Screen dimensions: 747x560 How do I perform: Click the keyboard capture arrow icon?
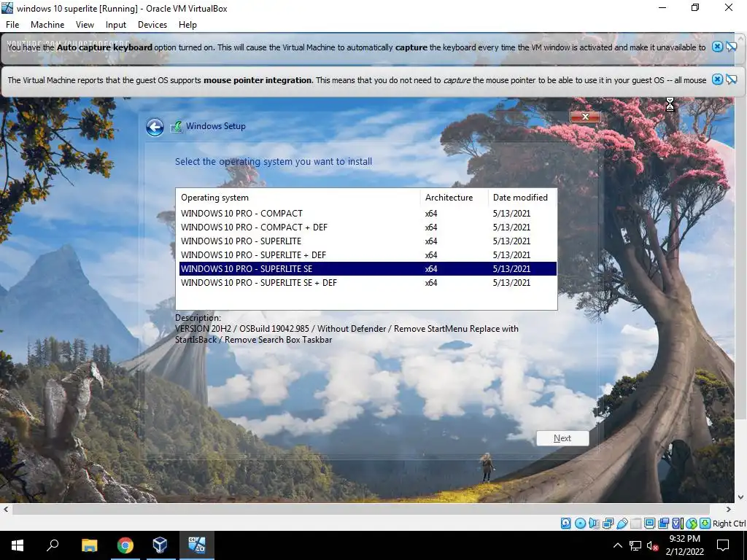tap(705, 524)
